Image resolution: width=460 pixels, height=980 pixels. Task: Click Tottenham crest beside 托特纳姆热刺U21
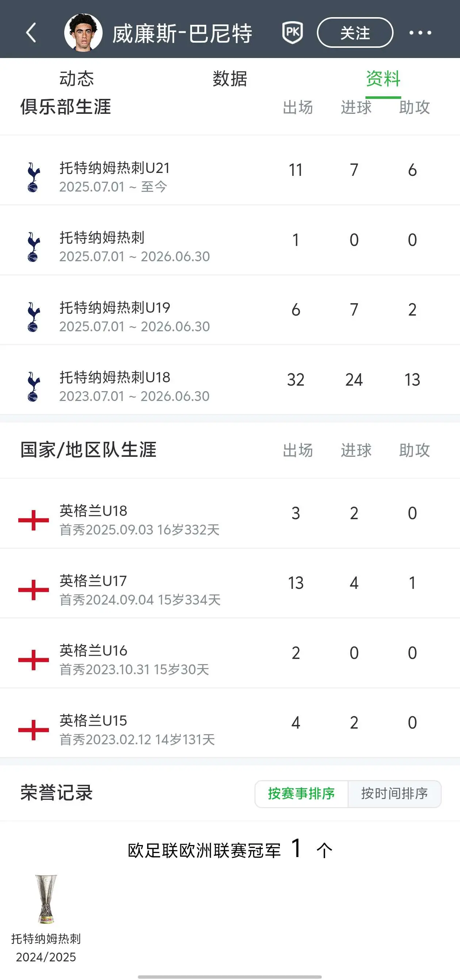[x=34, y=177]
